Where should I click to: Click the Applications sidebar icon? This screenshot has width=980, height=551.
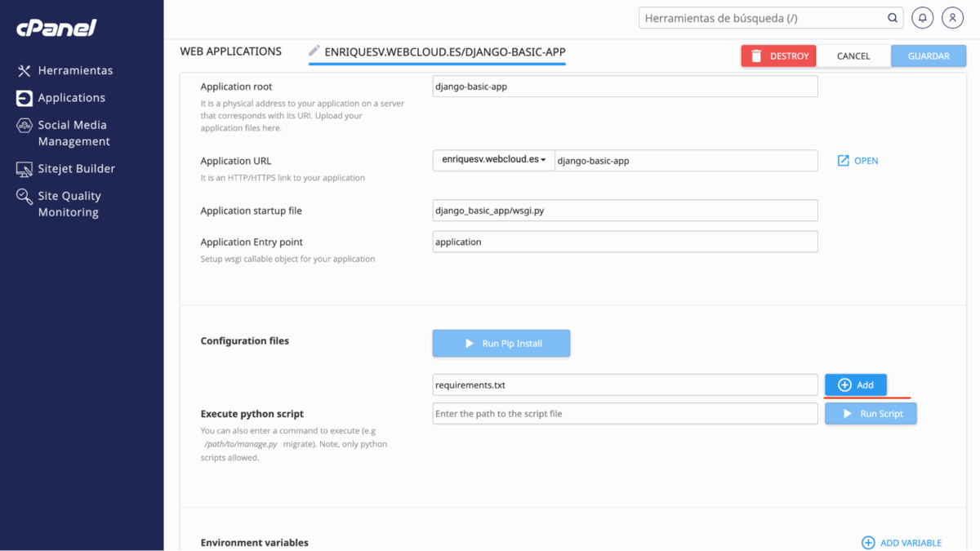pos(24,98)
